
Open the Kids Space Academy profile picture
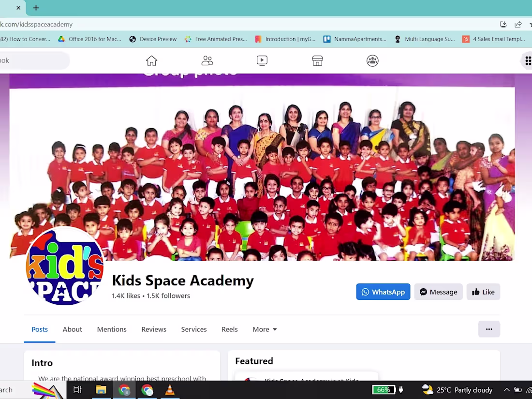pos(65,266)
